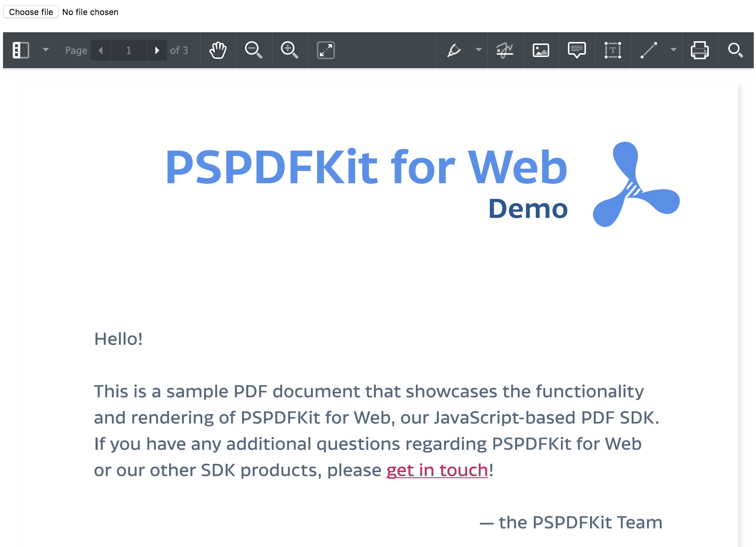
Task: Click the page number input field
Action: point(129,50)
